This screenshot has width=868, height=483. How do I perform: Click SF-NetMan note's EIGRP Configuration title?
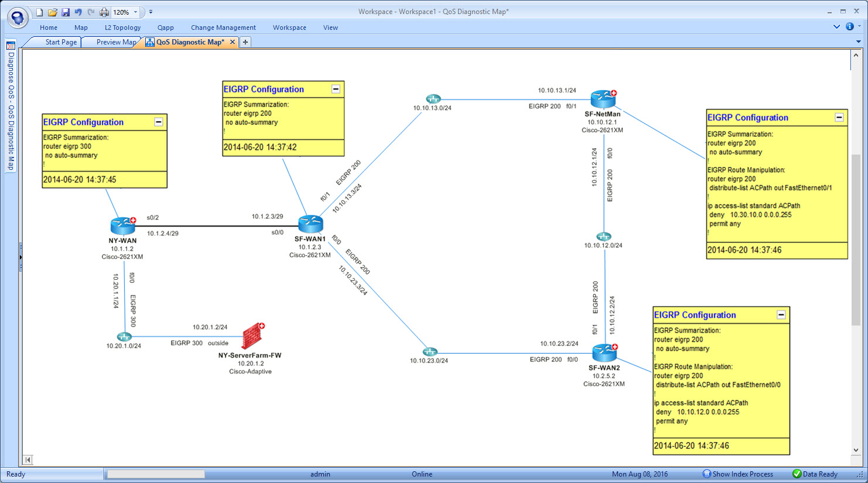pos(748,118)
